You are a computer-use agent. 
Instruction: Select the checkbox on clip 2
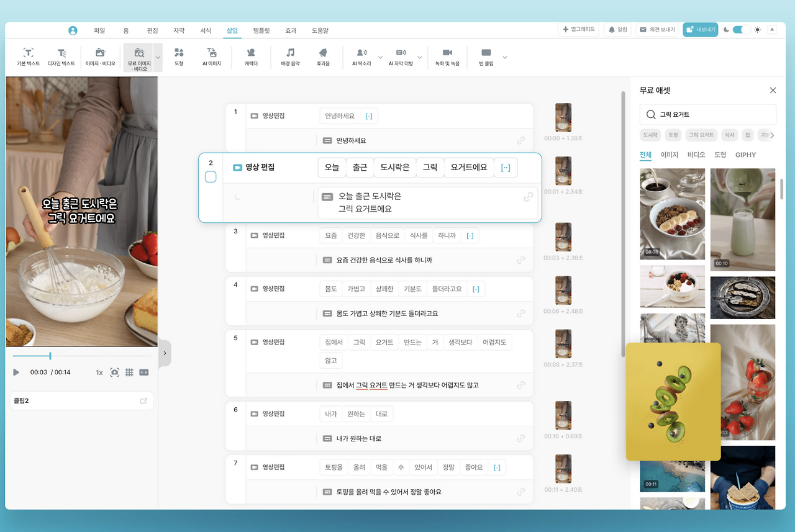click(x=211, y=177)
